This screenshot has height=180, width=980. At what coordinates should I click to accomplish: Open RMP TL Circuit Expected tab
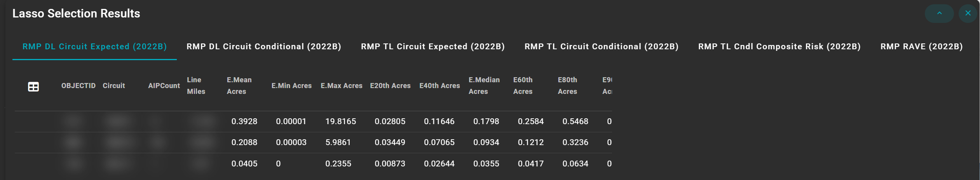pyautogui.click(x=432, y=47)
